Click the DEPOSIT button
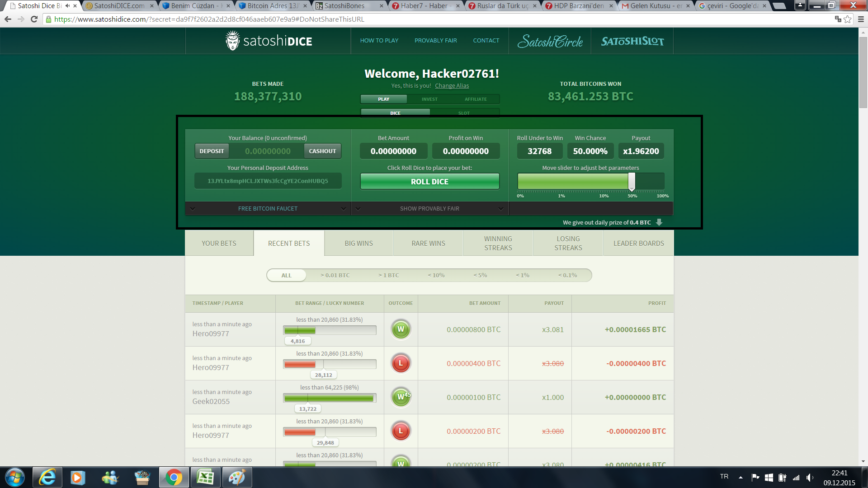This screenshot has width=868, height=488. (x=212, y=151)
